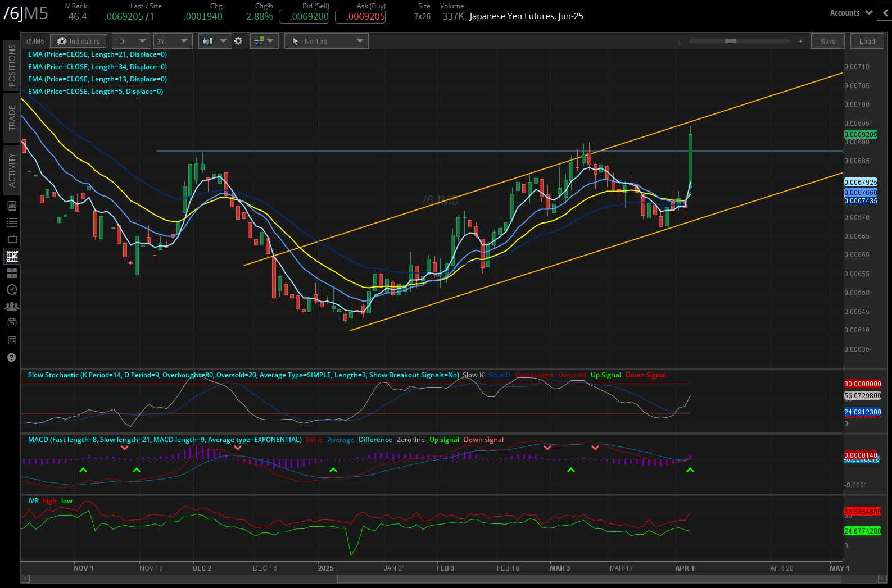The height and width of the screenshot is (588, 892).
Task: Click the chart zoom slider handle
Action: pyautogui.click(x=730, y=41)
